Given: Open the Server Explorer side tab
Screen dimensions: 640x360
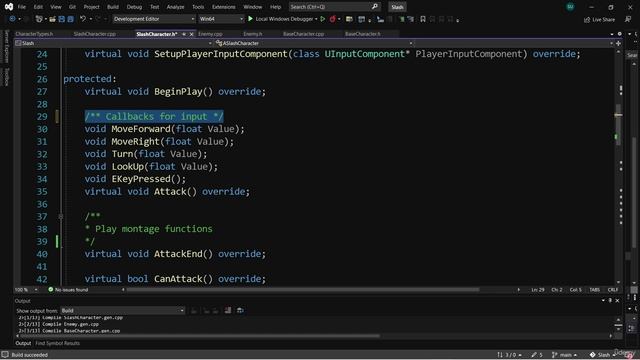Looking at the screenshot, I should point(6,46).
